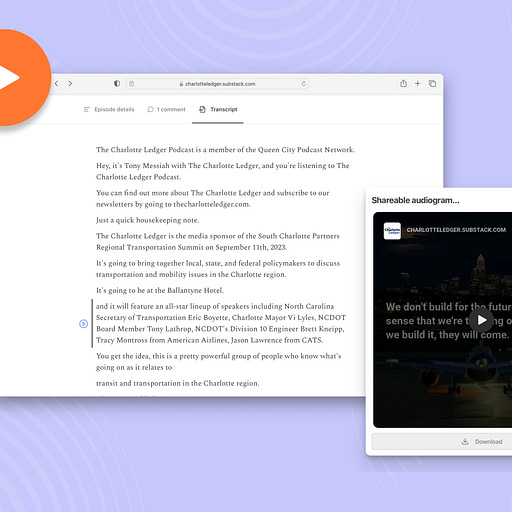512x512 pixels.
Task: Click the browser forward arrow
Action: pyautogui.click(x=70, y=84)
